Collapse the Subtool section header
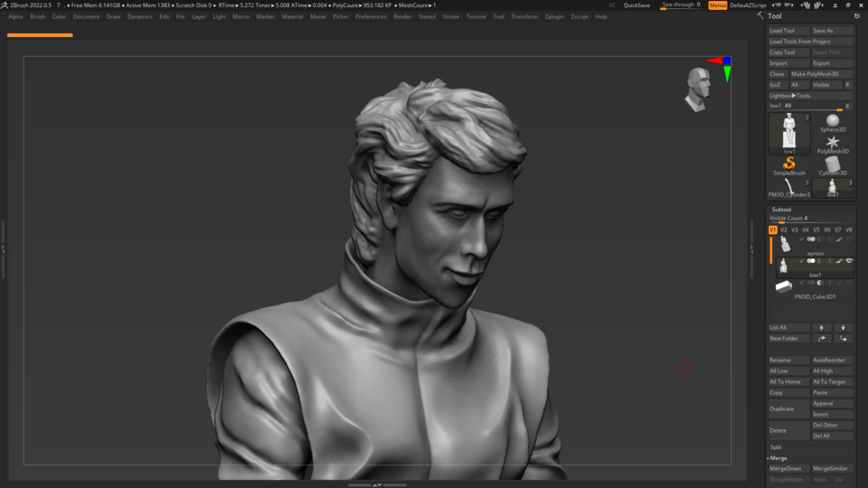The width and height of the screenshot is (868, 488). 781,210
